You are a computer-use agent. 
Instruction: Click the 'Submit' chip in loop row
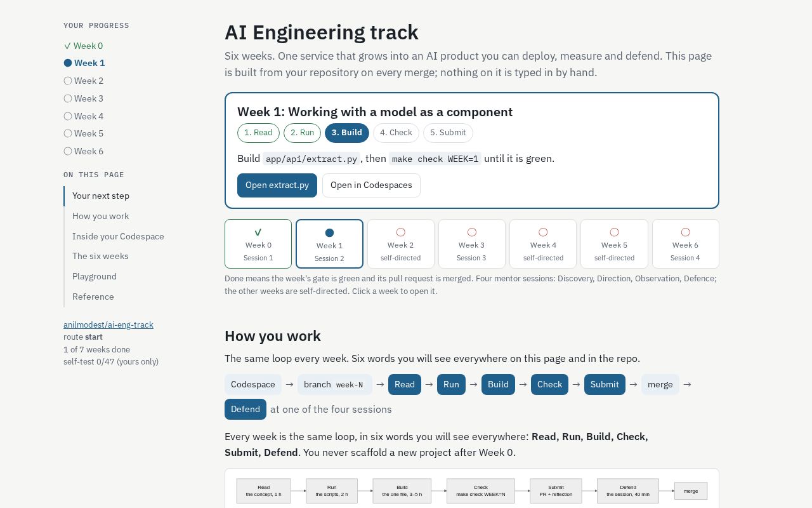tap(605, 384)
